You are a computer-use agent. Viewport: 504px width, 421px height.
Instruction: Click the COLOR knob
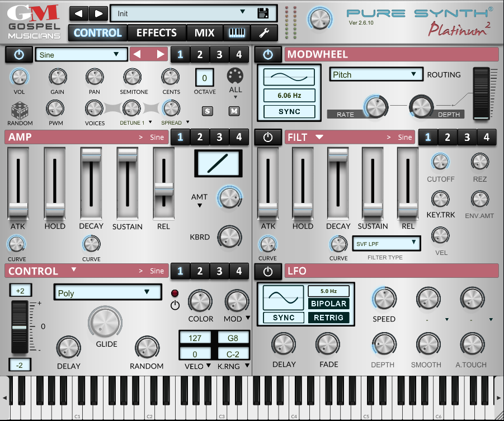coord(200,301)
